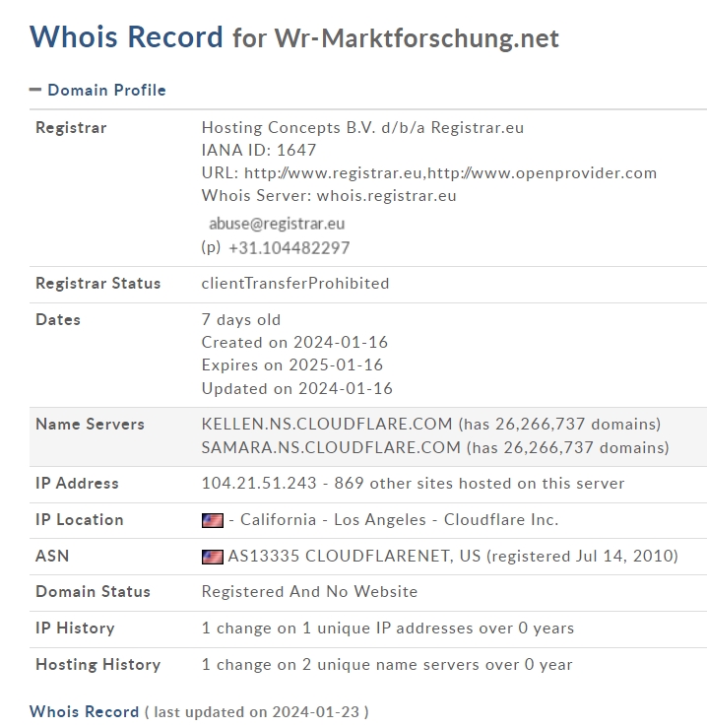
Task: Select the 'Whois Record' page title text
Action: click(126, 36)
